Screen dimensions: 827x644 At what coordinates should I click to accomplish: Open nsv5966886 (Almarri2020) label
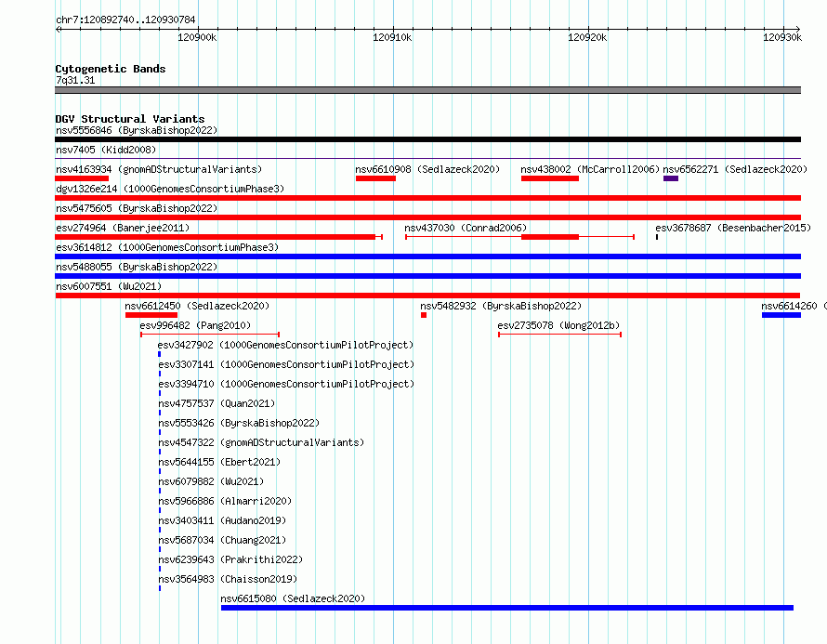pyautogui.click(x=225, y=501)
